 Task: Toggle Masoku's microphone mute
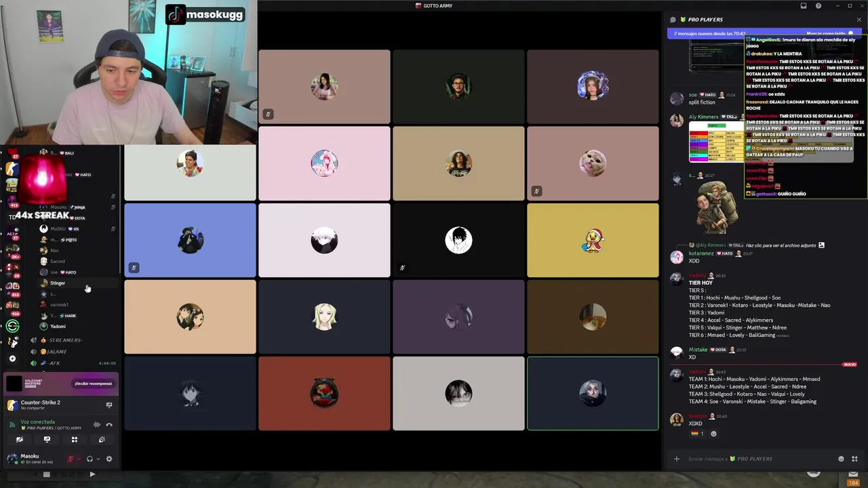click(x=70, y=459)
